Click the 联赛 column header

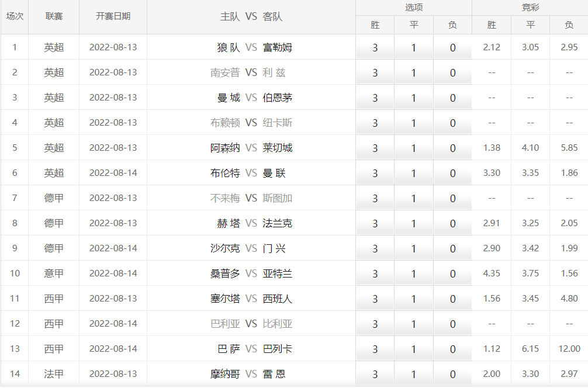pyautogui.click(x=54, y=16)
